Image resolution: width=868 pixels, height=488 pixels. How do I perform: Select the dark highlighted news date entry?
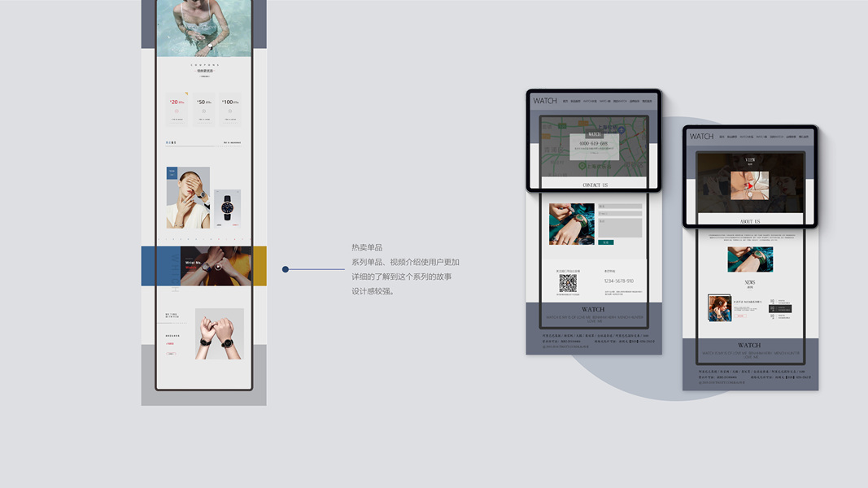pyautogui.click(x=780, y=309)
